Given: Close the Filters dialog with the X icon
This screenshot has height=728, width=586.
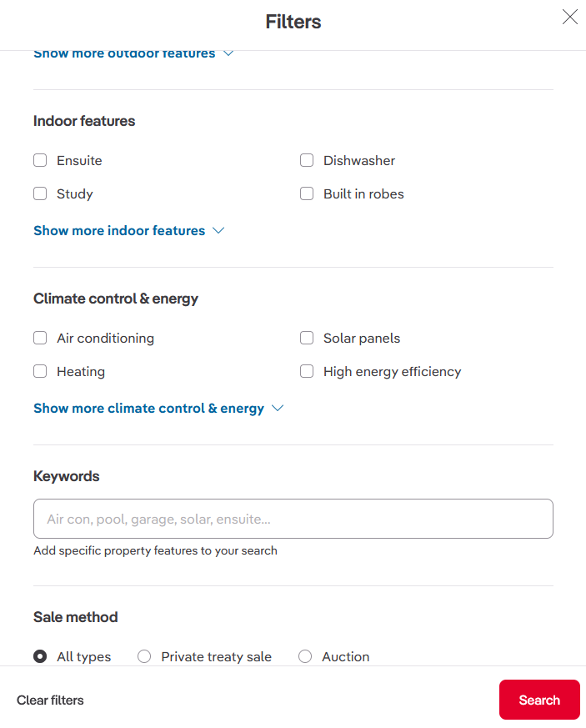Looking at the screenshot, I should pos(569,18).
